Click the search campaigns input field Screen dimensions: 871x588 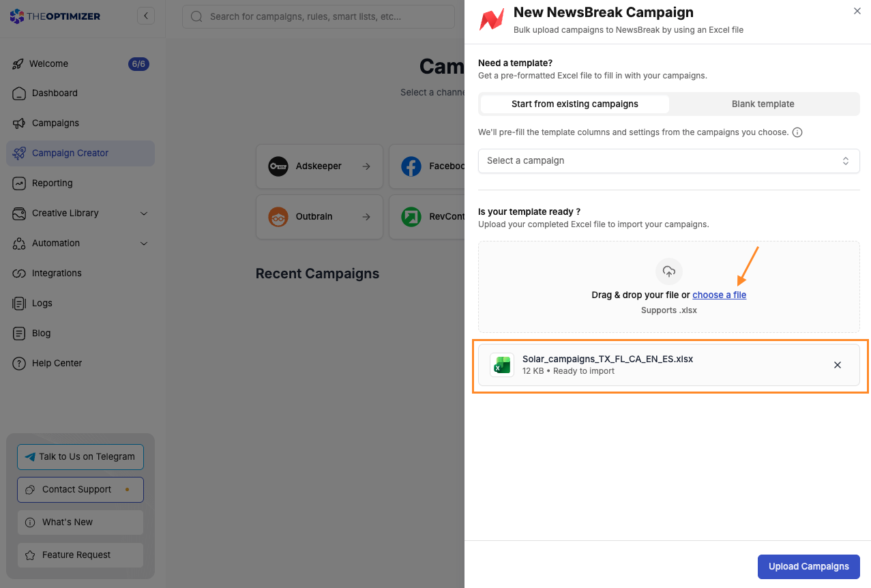[319, 16]
